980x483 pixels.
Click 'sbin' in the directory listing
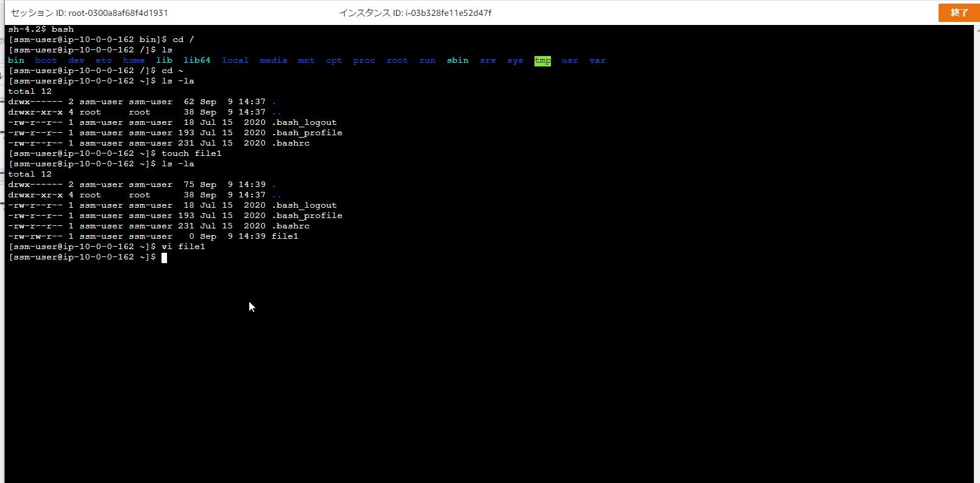click(x=458, y=60)
